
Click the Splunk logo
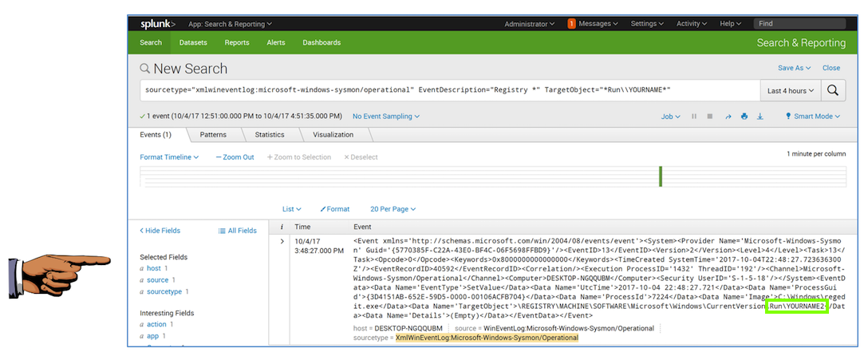click(158, 24)
